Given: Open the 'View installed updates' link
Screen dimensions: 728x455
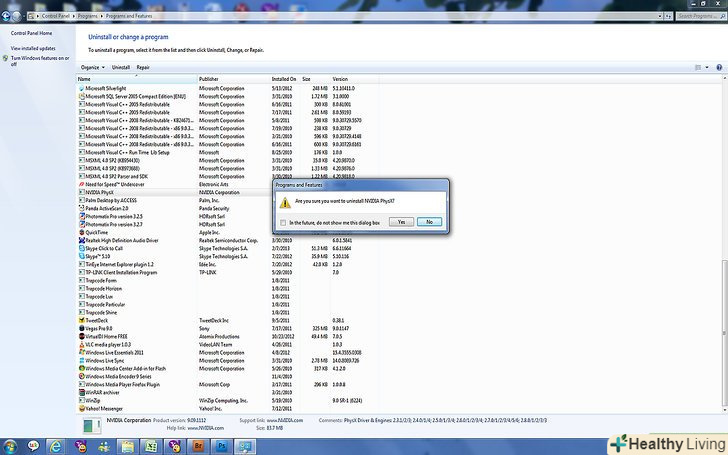Looking at the screenshot, I should (x=33, y=48).
